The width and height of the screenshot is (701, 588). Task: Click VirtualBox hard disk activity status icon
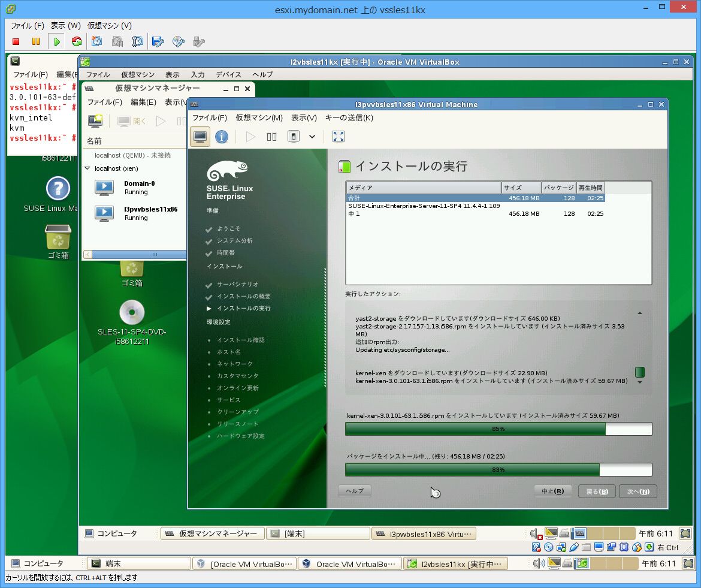click(x=536, y=547)
